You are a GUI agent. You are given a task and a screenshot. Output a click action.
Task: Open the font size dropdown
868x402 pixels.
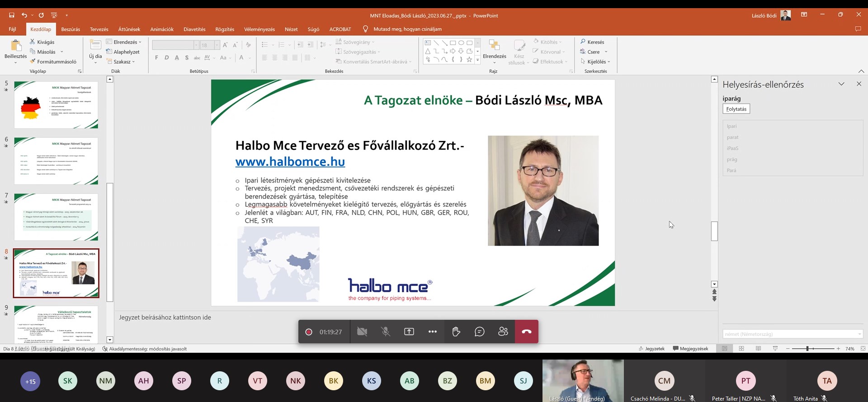click(217, 45)
